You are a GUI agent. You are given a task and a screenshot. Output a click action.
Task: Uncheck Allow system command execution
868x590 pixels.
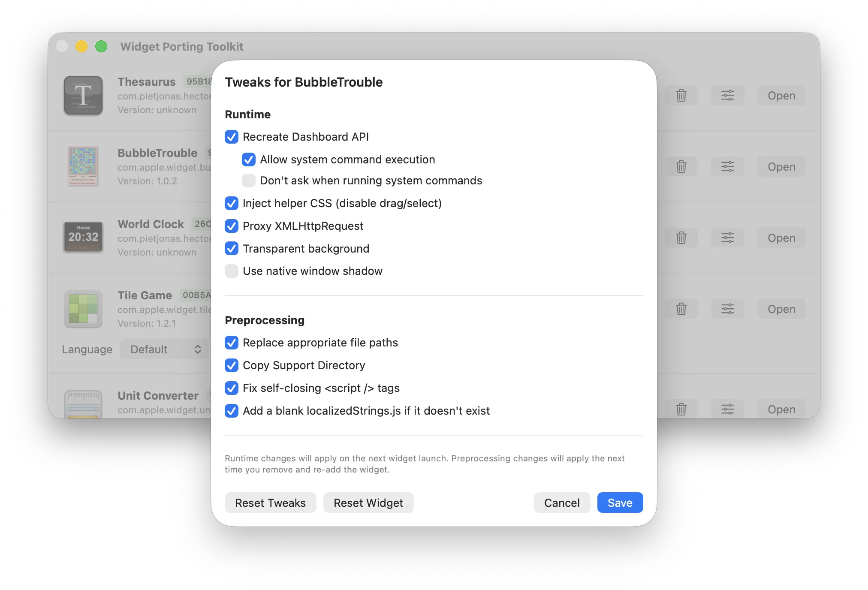249,160
